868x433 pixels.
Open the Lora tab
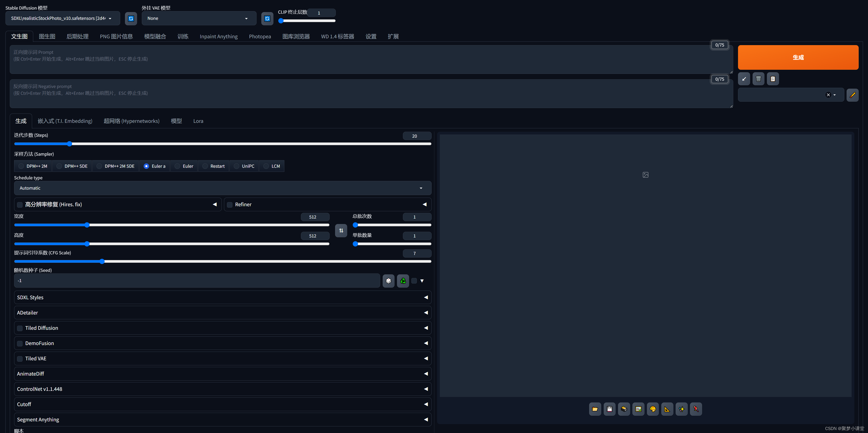[198, 121]
